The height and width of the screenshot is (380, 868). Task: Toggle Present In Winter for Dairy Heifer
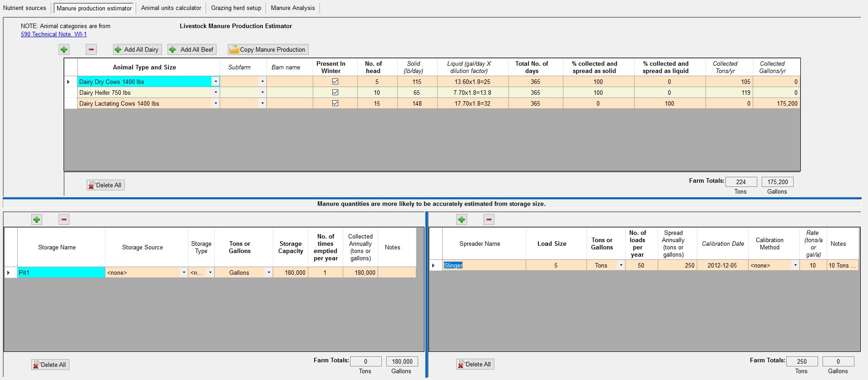335,93
